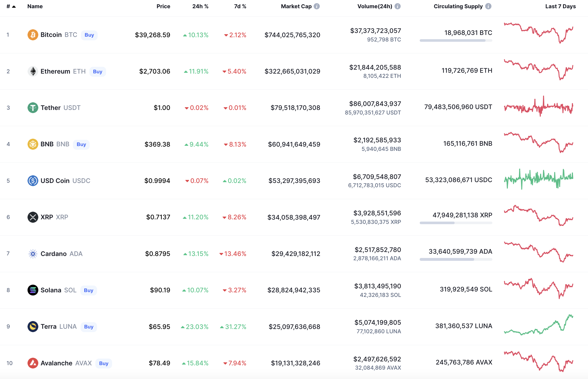Click the Bitcoin coin logo icon
The width and height of the screenshot is (588, 379).
(33, 35)
